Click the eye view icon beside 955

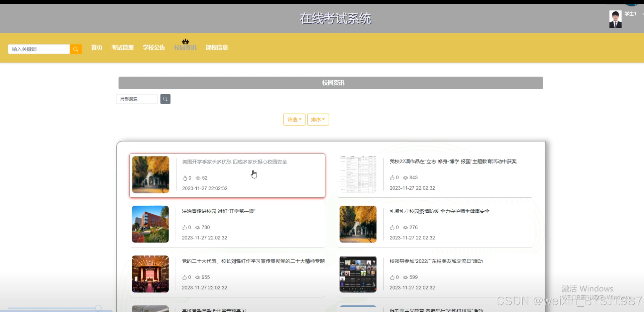point(198,278)
